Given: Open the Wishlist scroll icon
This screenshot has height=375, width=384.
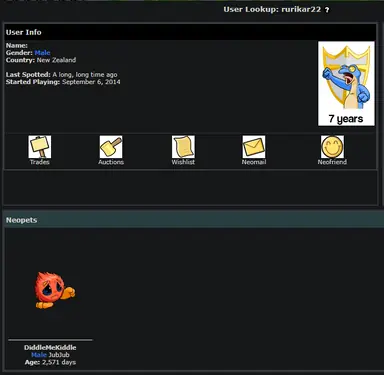Looking at the screenshot, I should click(x=183, y=147).
